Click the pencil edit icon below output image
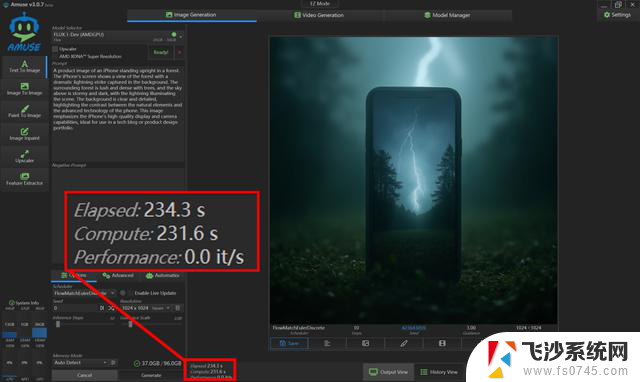640x382 pixels. [404, 344]
